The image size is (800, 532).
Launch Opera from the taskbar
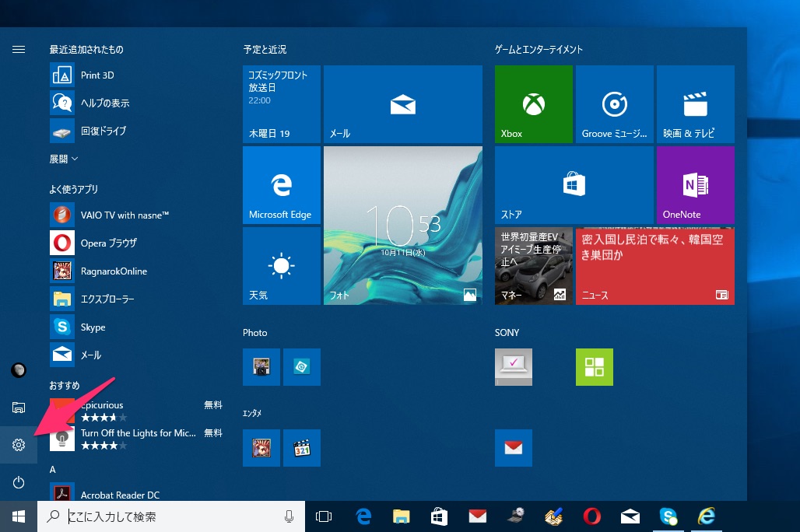[592, 516]
